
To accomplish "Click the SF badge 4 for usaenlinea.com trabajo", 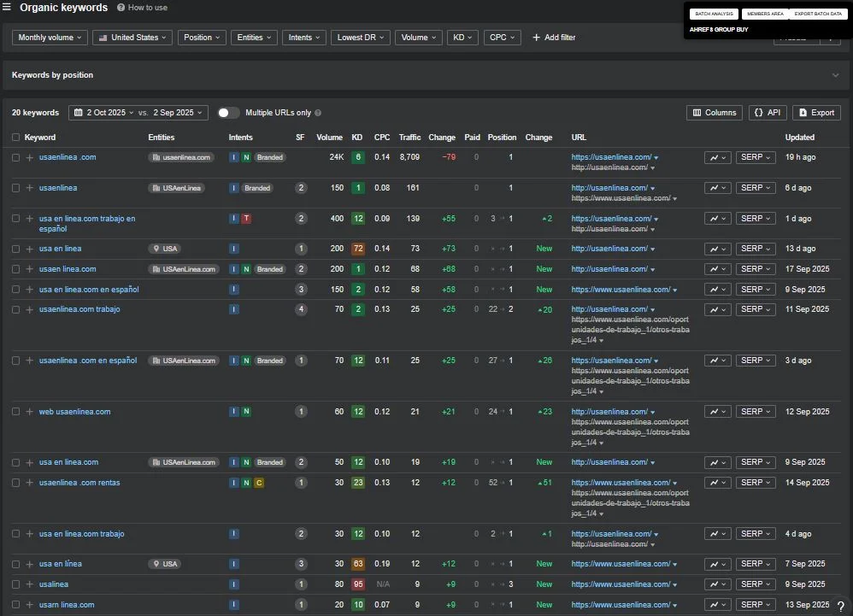I will 301,309.
